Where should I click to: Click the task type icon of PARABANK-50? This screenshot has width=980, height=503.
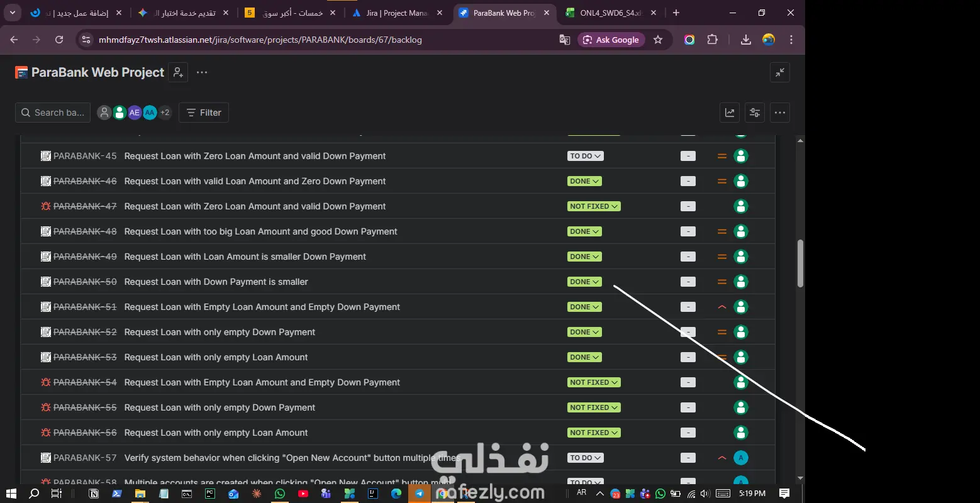[46, 282]
